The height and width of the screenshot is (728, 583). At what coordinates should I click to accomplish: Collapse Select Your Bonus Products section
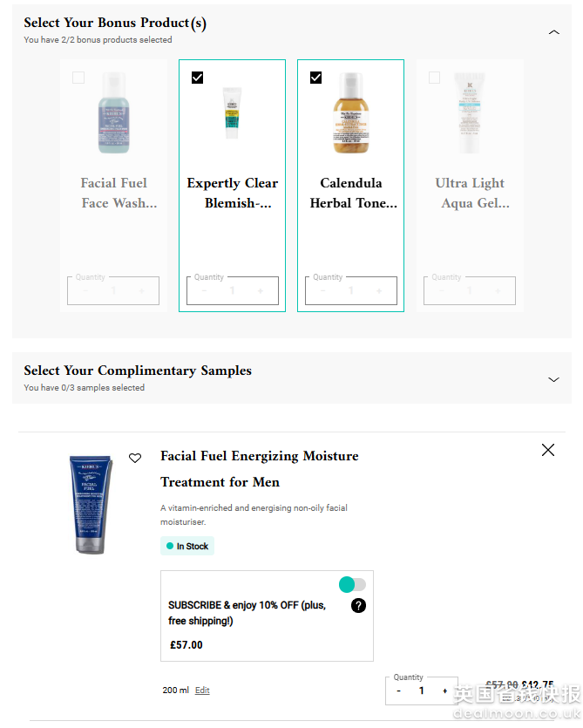point(553,32)
